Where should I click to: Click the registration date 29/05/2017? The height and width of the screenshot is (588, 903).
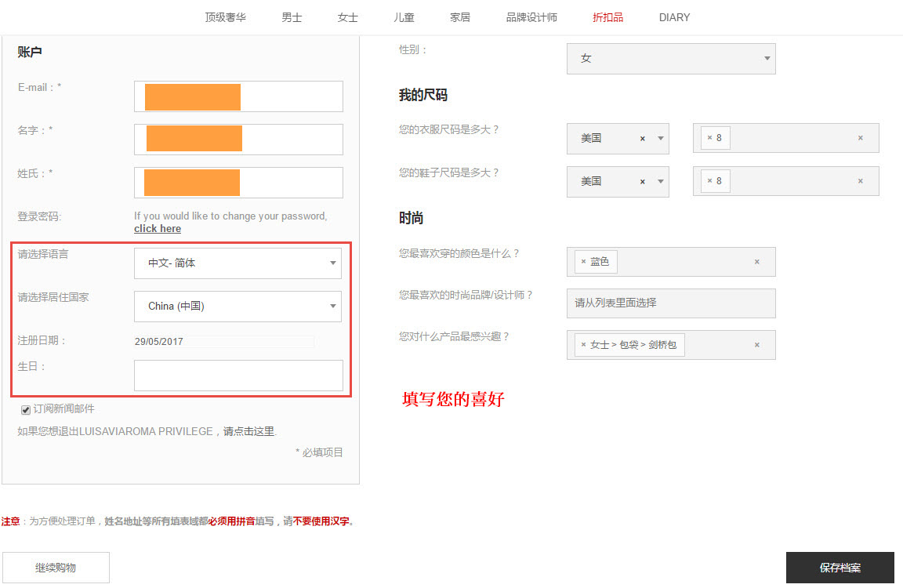pos(159,342)
